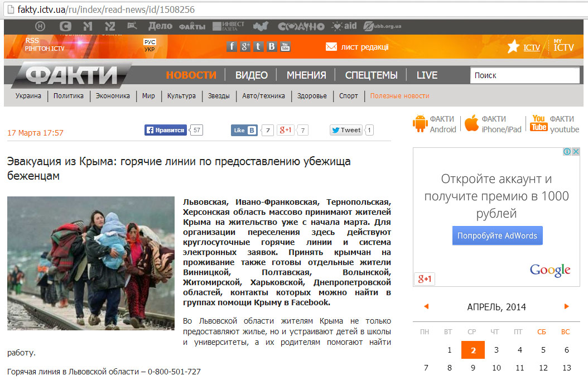This screenshot has width=588, height=380.
Task: Go to previous month in calendar
Action: [426, 306]
